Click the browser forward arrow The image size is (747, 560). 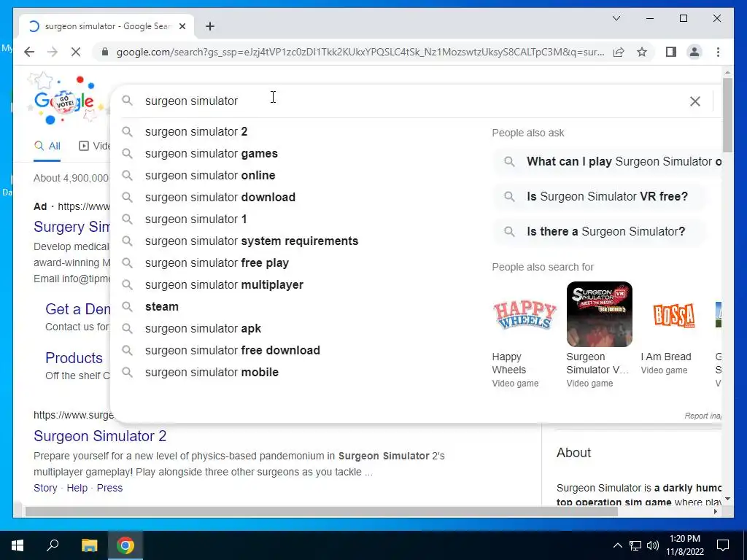tap(53, 52)
